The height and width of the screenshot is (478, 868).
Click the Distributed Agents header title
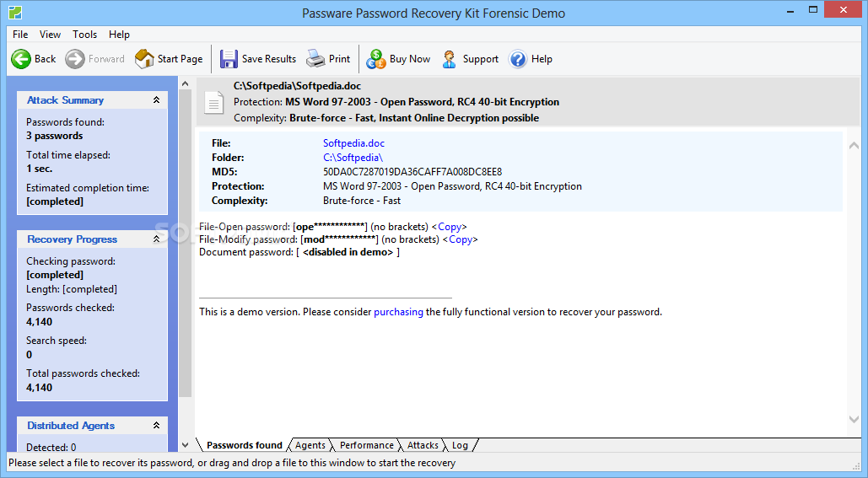point(71,426)
